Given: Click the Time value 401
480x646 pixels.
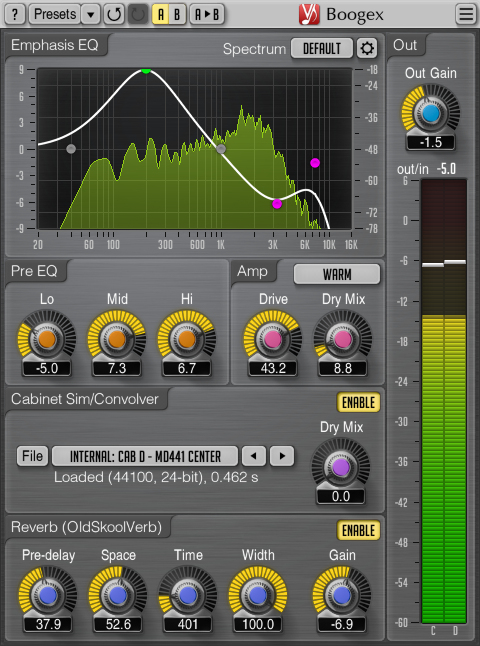Looking at the screenshot, I should (188, 624).
